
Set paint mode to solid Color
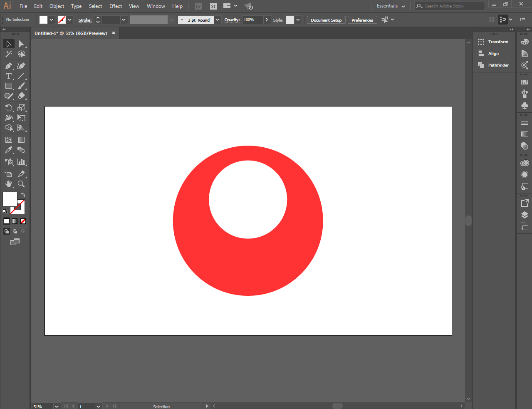coord(7,221)
